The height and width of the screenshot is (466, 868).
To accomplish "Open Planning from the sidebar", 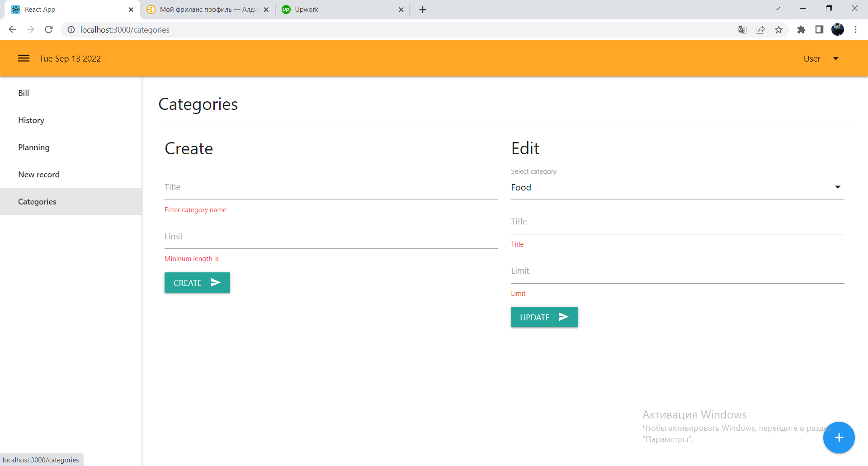I will click(x=71, y=147).
